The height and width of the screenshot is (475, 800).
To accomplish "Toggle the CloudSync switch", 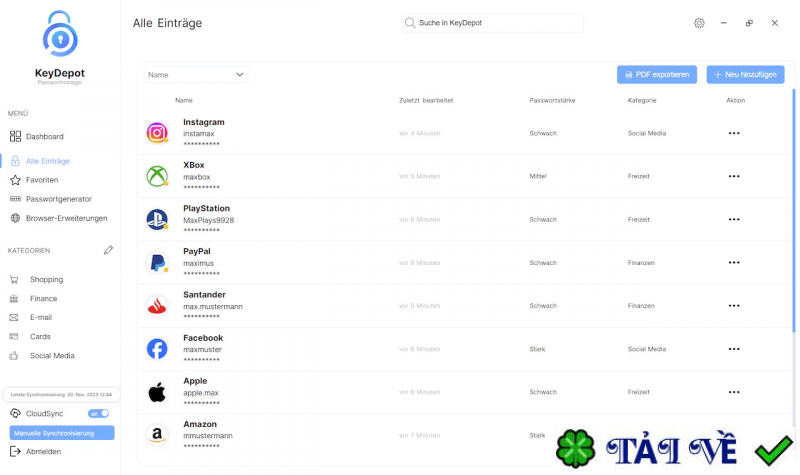I will [x=98, y=414].
